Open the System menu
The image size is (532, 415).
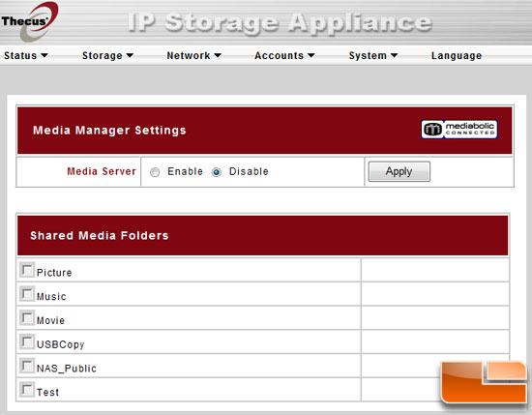coord(373,55)
